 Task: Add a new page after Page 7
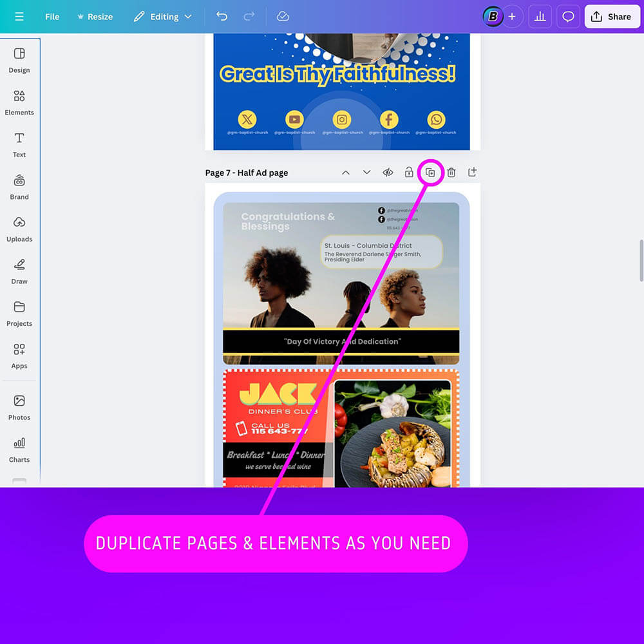(472, 173)
